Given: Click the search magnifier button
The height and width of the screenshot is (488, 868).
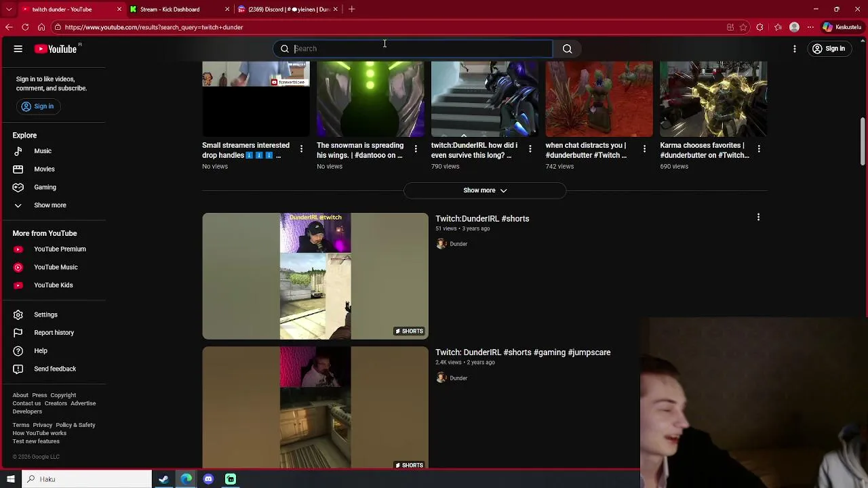Looking at the screenshot, I should coord(568,49).
